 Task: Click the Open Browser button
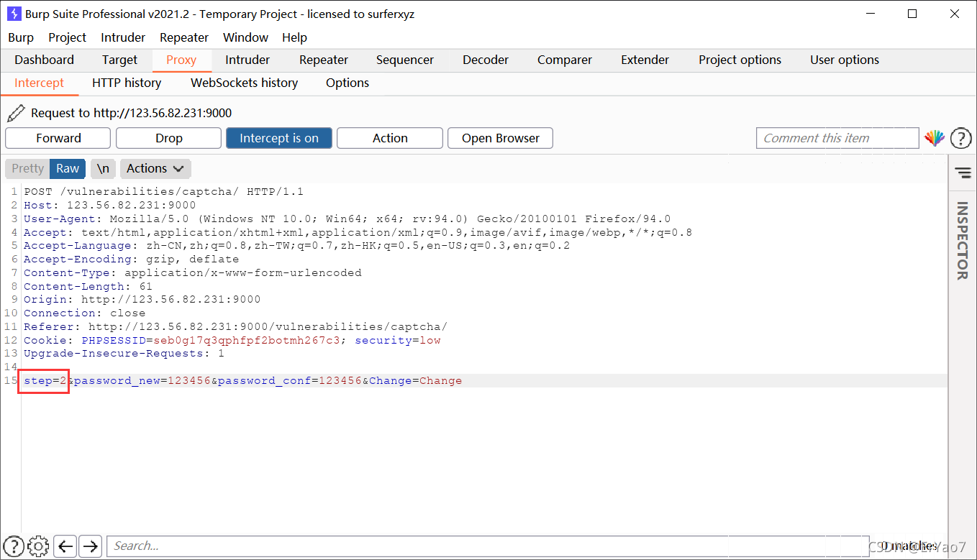tap(501, 138)
